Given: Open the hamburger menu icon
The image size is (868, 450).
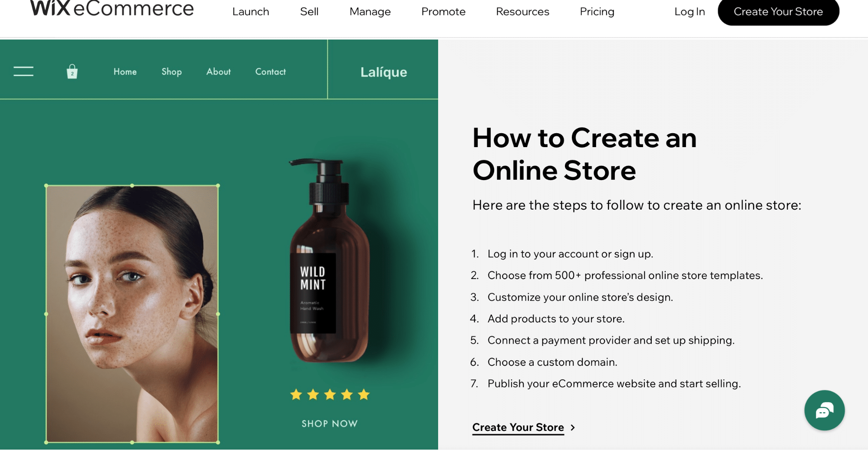Looking at the screenshot, I should 23,72.
